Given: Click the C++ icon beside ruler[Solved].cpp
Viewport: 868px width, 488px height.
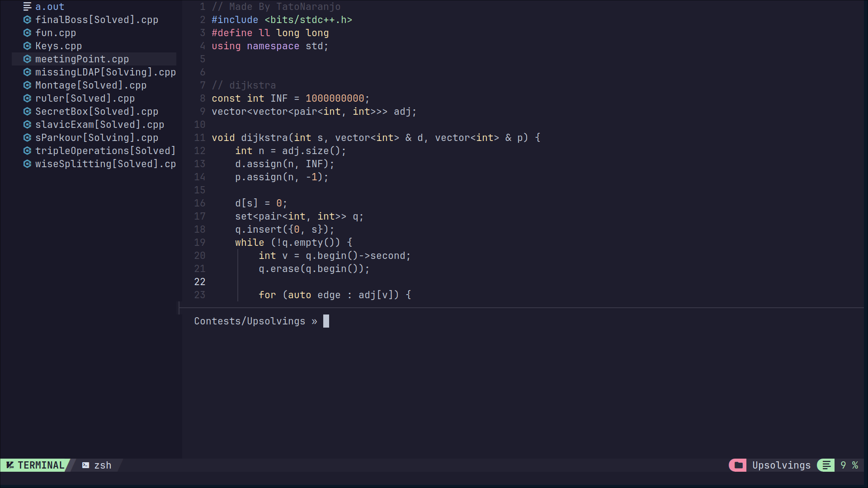Looking at the screenshot, I should pyautogui.click(x=27, y=99).
